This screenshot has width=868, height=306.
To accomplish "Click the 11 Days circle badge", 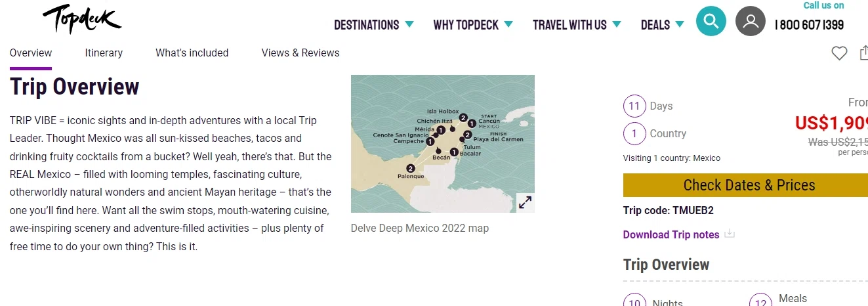I will (634, 106).
